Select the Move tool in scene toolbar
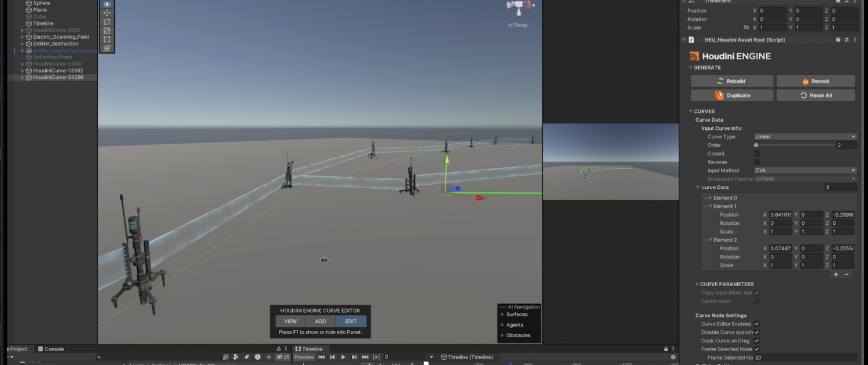This screenshot has width=868, height=365. 107,13
